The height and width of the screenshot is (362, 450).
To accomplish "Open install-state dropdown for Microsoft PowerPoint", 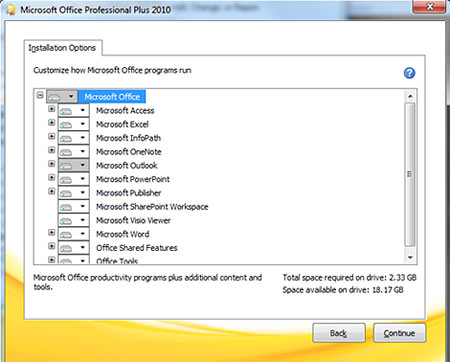I will [x=74, y=179].
